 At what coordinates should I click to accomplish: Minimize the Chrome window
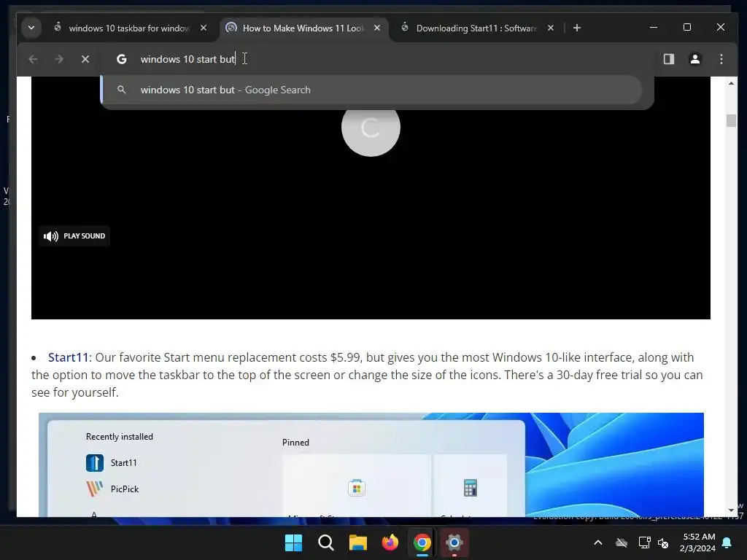654,28
